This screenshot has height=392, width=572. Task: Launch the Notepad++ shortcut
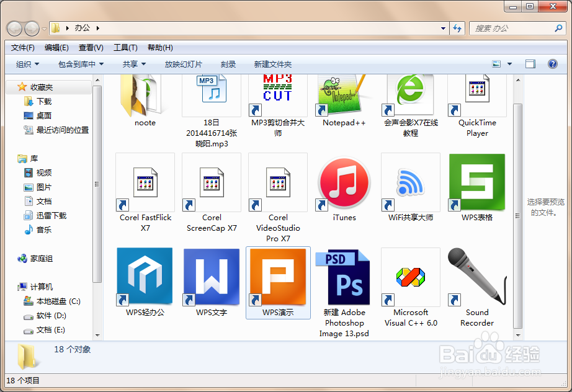[x=344, y=95]
